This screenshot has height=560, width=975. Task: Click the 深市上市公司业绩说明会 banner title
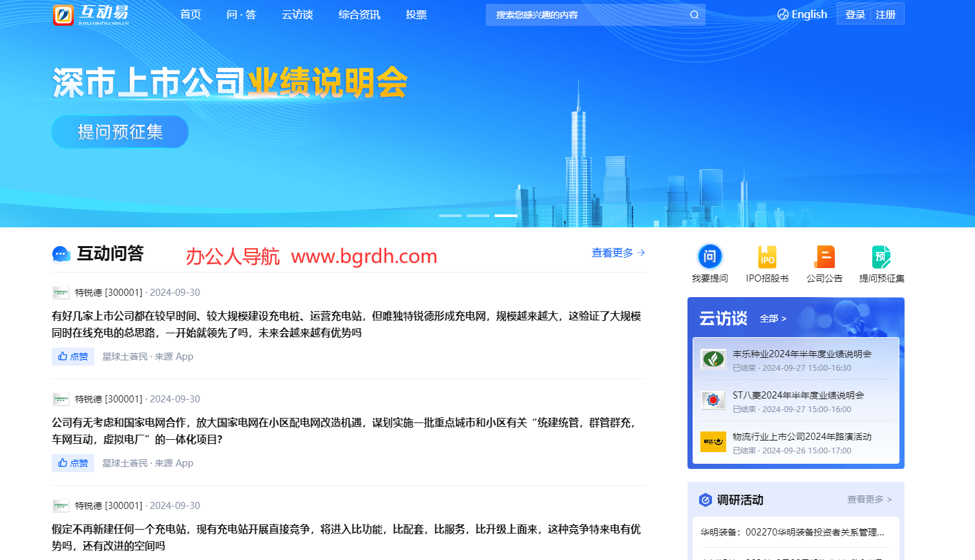[x=230, y=83]
